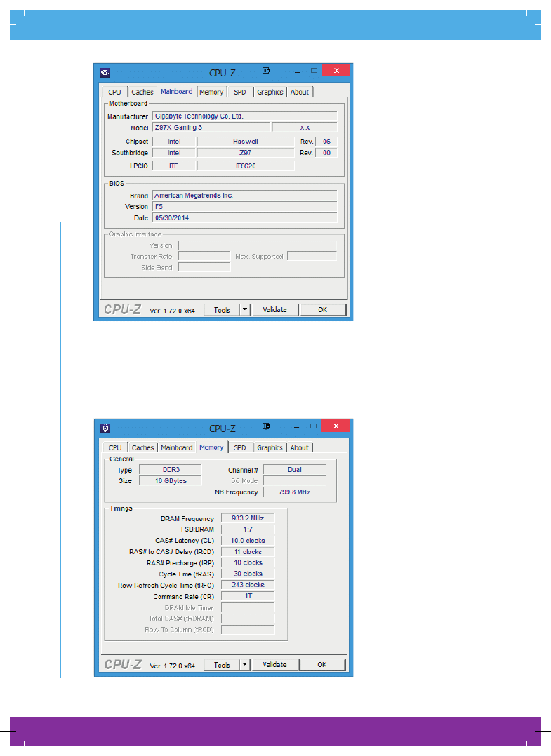The image size is (551, 756).
Task: Click the DRAM Frequency 933.2 MHz field
Action: (x=247, y=518)
